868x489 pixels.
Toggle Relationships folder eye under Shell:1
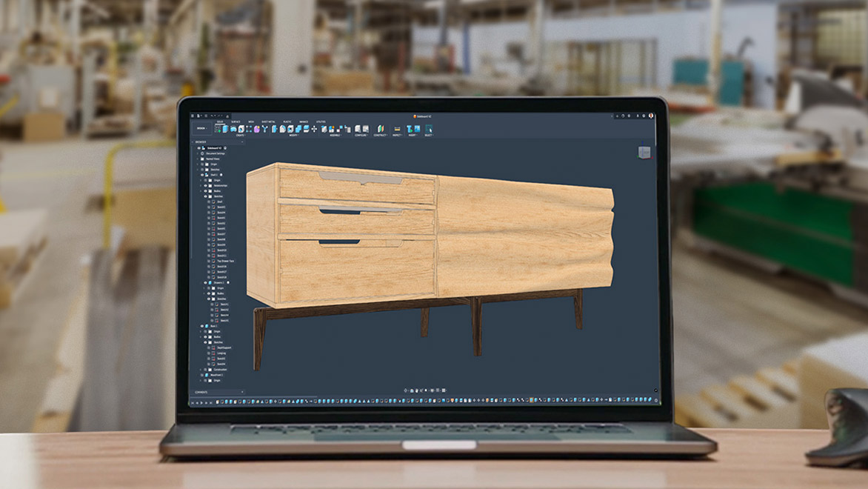205,185
